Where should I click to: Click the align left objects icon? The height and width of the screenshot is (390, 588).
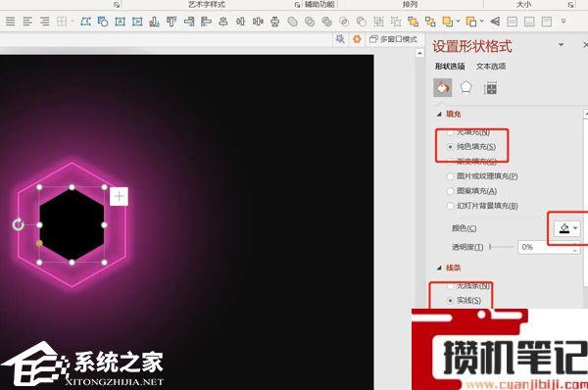pyautogui.click(x=206, y=22)
